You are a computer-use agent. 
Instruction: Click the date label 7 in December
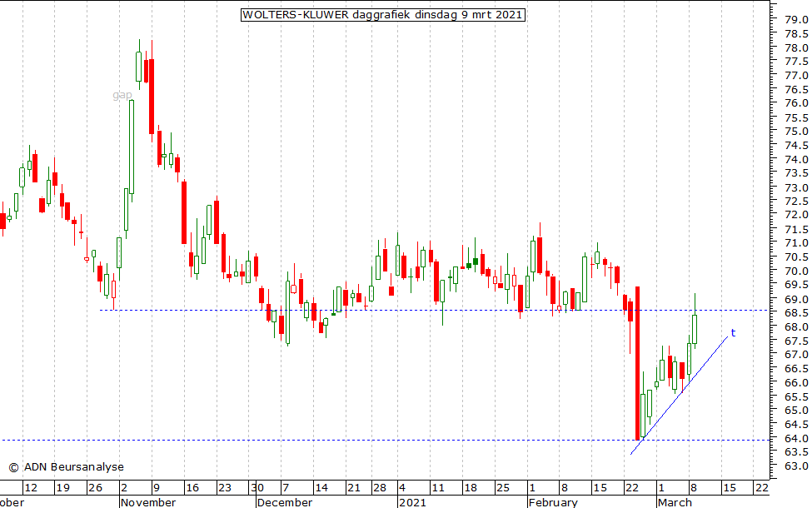(x=286, y=488)
